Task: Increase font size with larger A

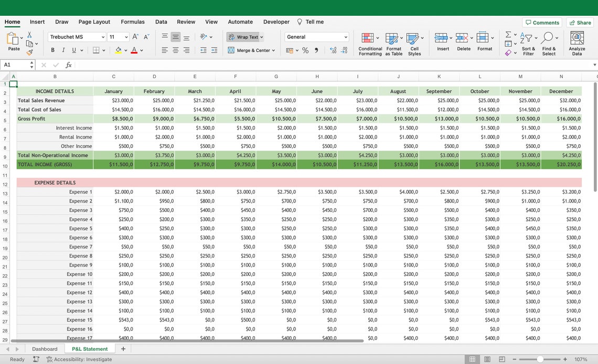Action: pos(135,37)
